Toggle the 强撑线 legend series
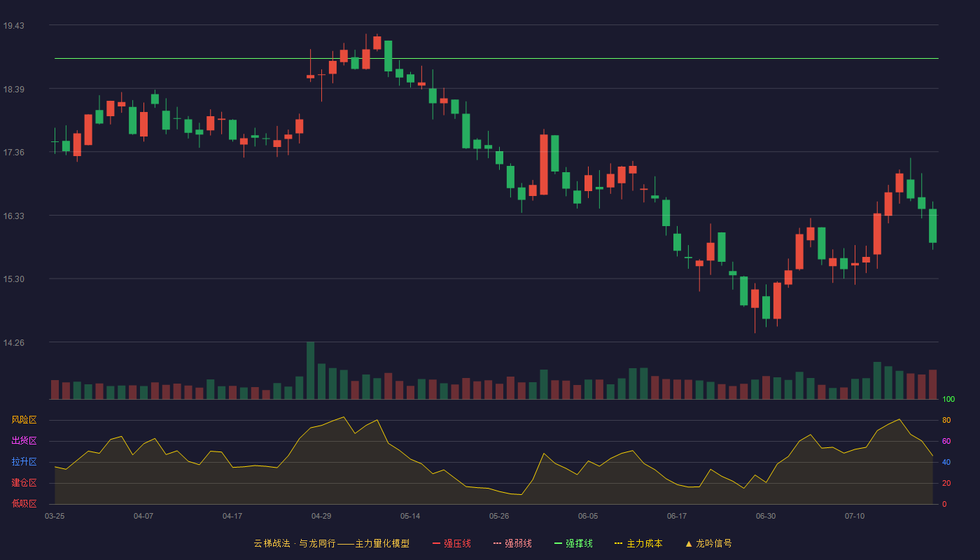 tap(574, 543)
